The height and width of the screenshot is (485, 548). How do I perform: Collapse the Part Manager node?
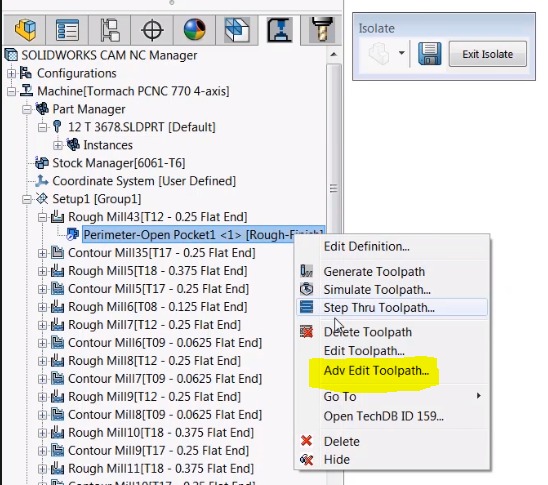point(27,109)
